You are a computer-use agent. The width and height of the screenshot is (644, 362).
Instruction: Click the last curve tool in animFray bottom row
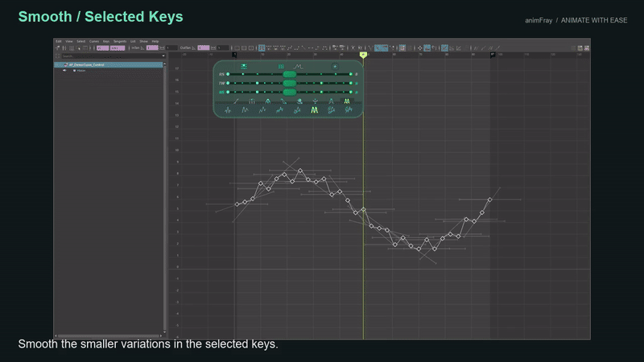[x=349, y=110]
